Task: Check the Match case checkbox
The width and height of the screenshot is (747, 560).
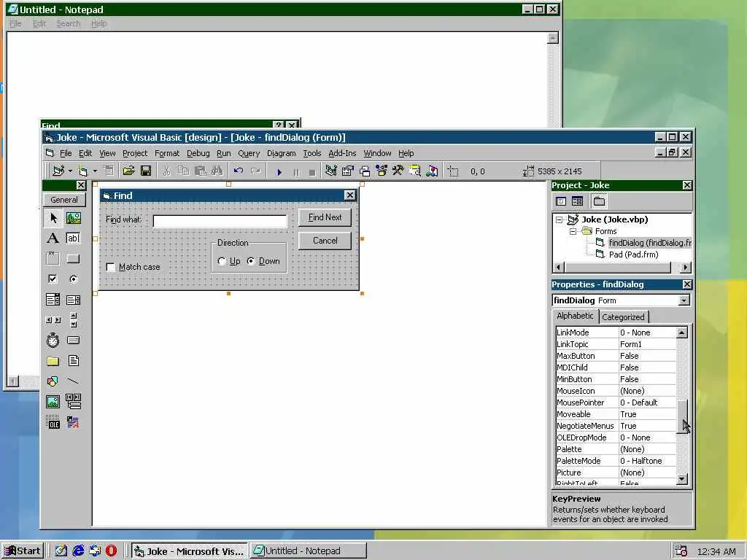Action: (111, 267)
